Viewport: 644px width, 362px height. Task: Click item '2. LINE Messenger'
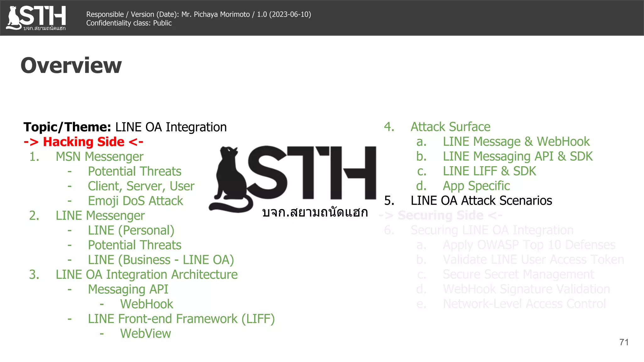coord(87,216)
